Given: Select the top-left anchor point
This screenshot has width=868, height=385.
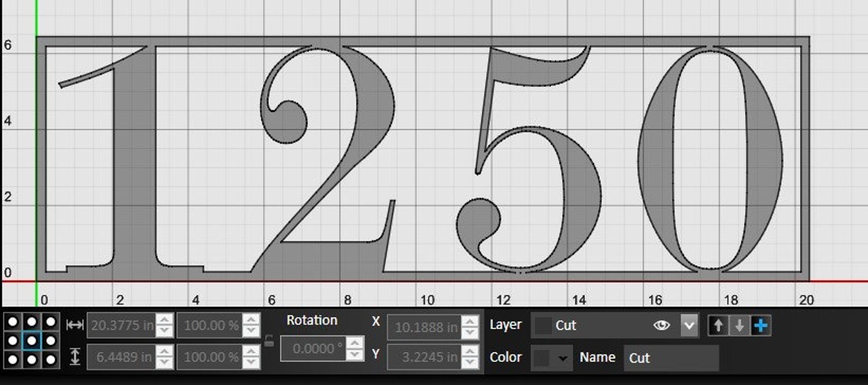Looking at the screenshot, I should pyautogui.click(x=13, y=322).
